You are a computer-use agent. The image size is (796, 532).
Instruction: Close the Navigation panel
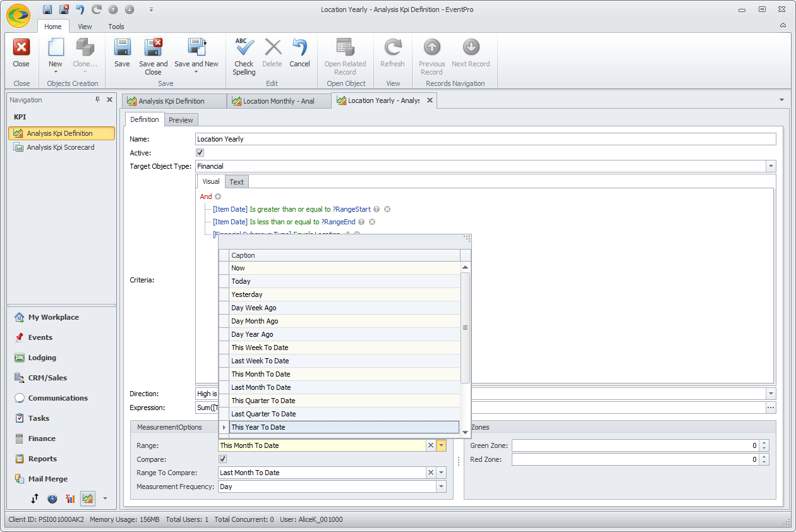(x=109, y=100)
